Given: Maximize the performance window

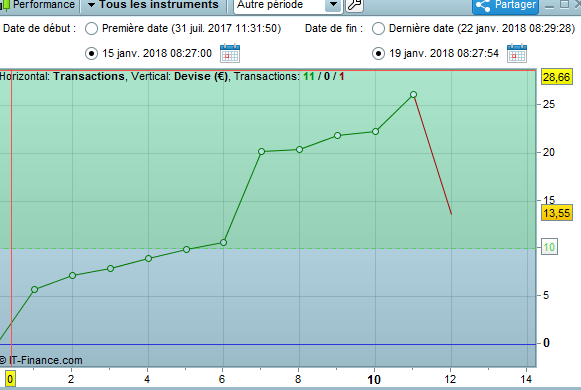Looking at the screenshot, I should tap(564, 4).
